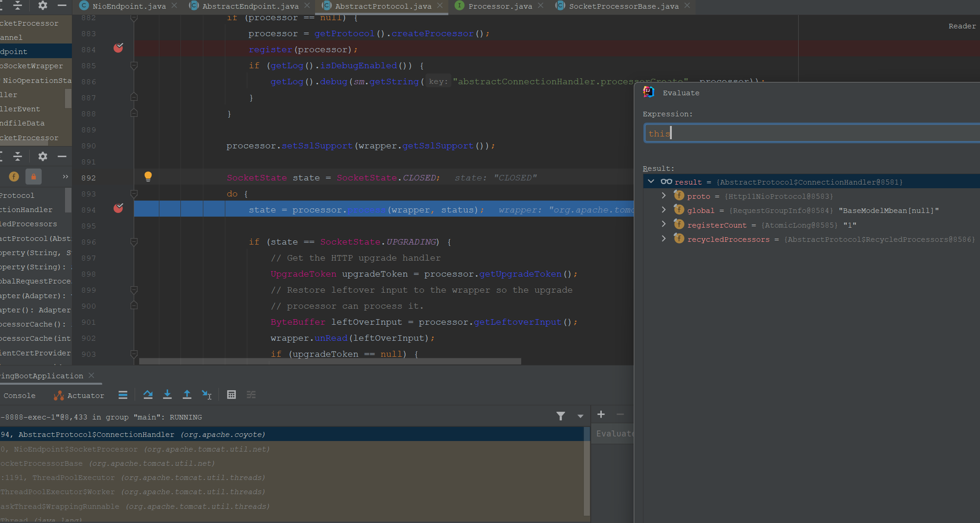Viewport: 980px width, 523px height.
Task: Click the Step Over debugger icon
Action: point(147,395)
